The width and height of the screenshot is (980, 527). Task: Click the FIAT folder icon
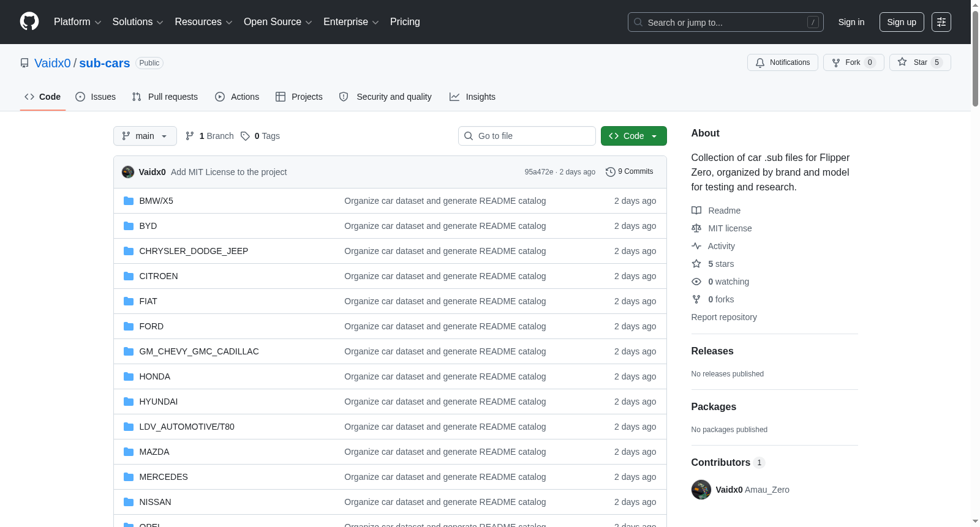coord(129,301)
